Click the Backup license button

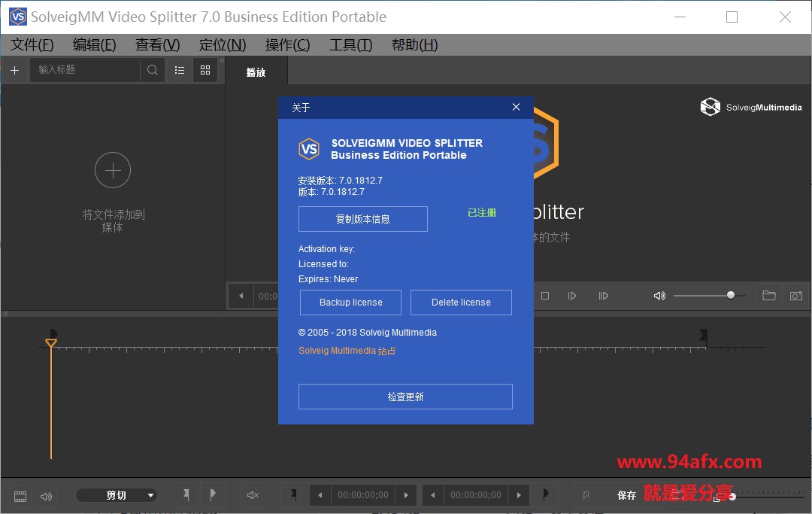350,303
